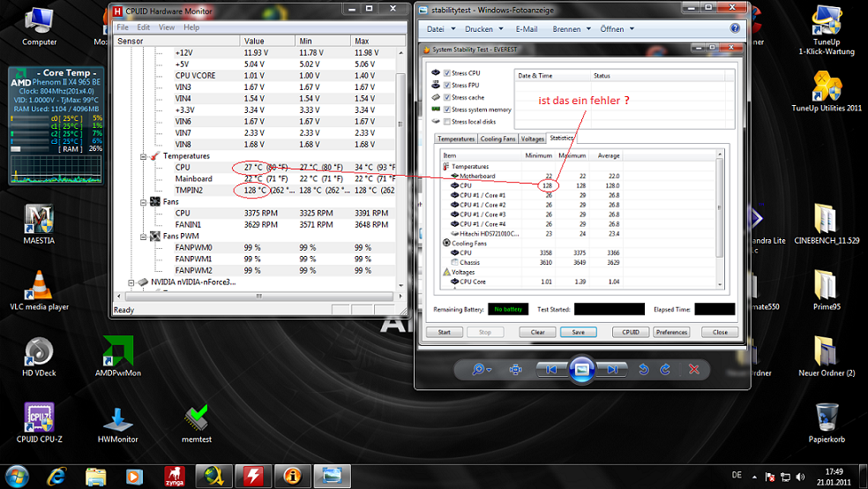The height and width of the screenshot is (489, 868).
Task: Delete the image with red X button
Action: tap(693, 369)
